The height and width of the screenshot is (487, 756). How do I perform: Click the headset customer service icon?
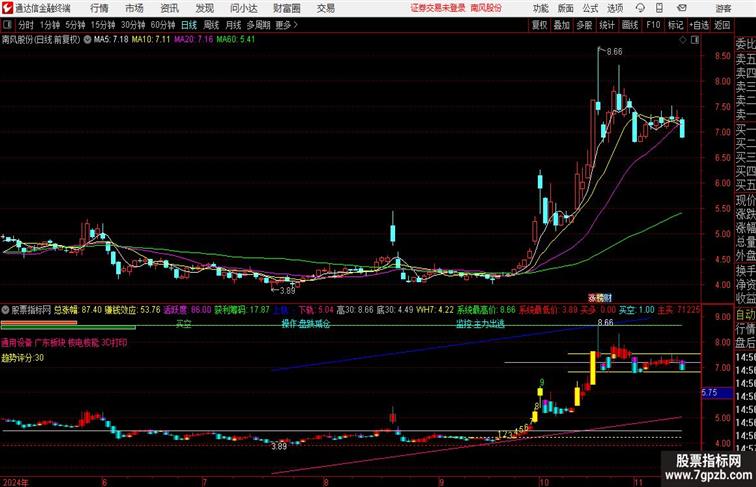click(640, 8)
